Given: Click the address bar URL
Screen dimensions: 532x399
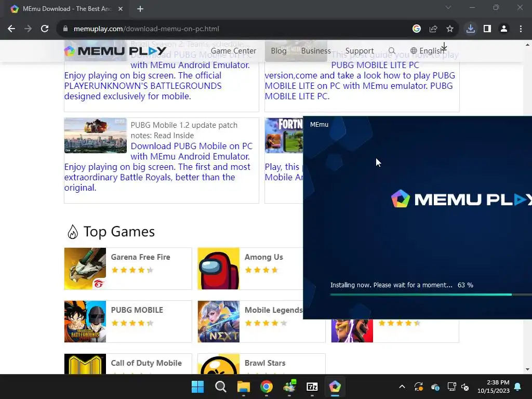Looking at the screenshot, I should click(x=146, y=29).
